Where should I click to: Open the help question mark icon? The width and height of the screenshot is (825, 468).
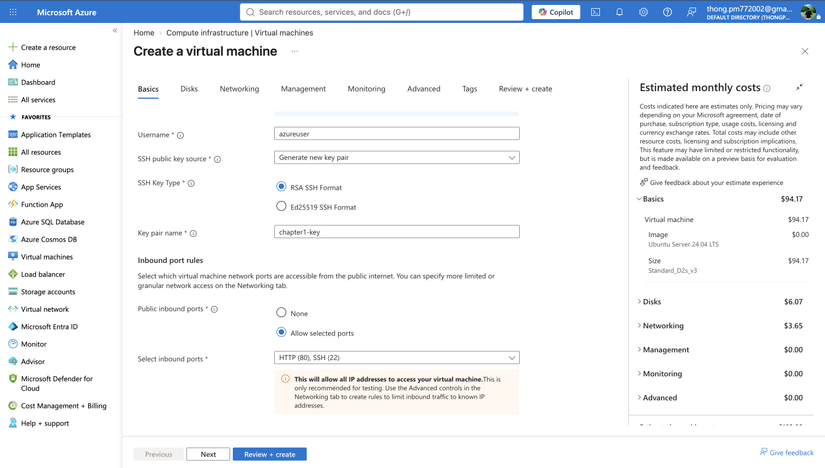[667, 12]
